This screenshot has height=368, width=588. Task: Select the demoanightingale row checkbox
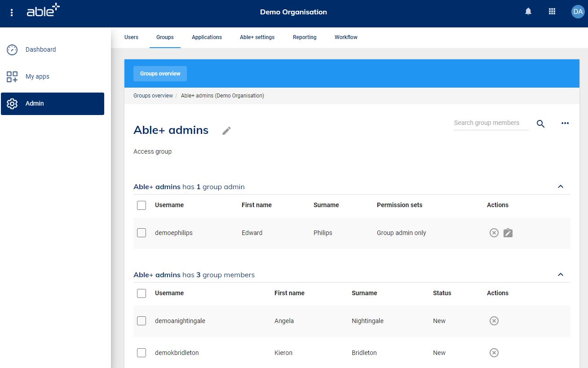141,321
